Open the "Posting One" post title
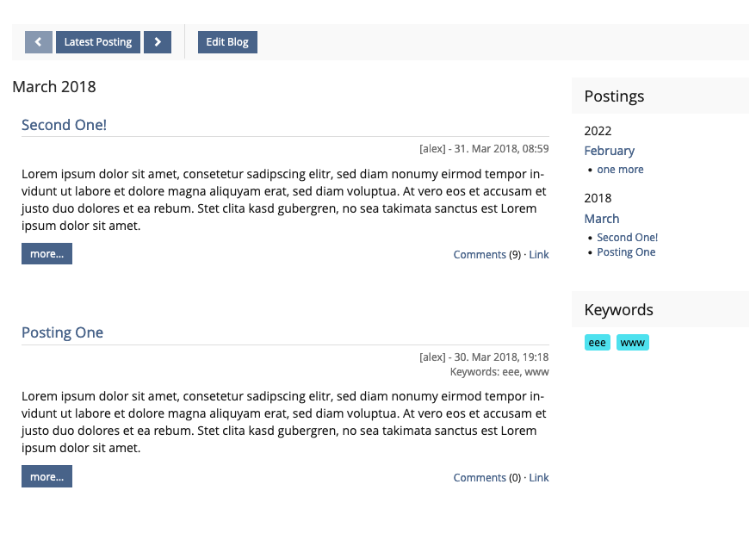The height and width of the screenshot is (540, 756). (62, 332)
